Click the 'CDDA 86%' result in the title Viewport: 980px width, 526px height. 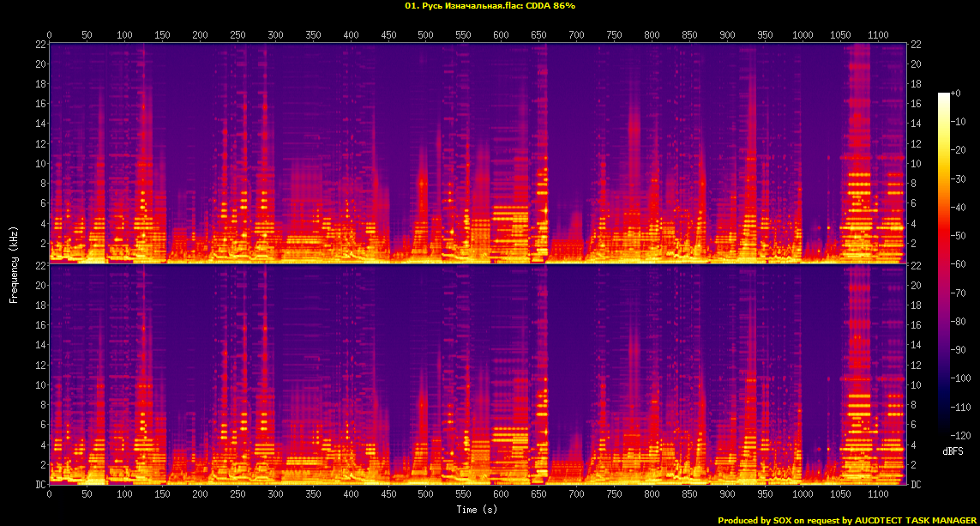[x=550, y=6]
